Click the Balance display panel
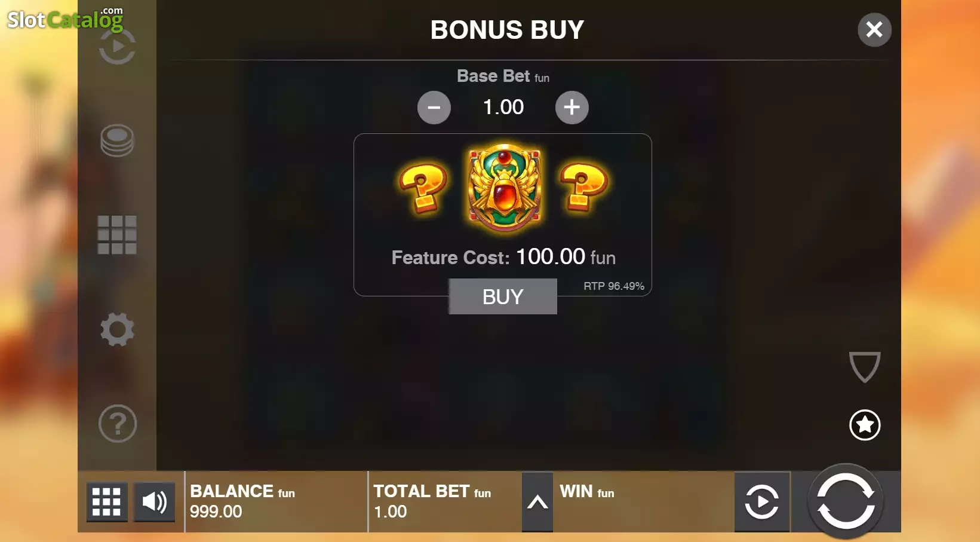Viewport: 980px width, 542px height. 276,501
